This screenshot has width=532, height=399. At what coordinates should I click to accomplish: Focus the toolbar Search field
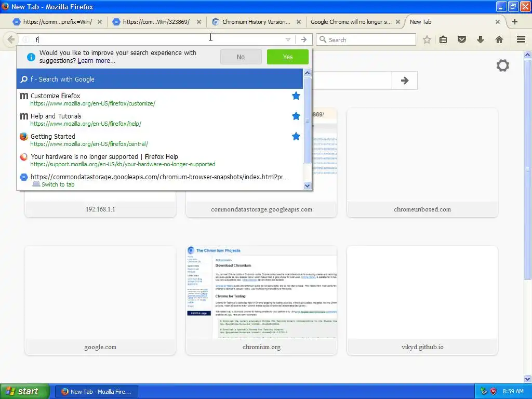tap(366, 39)
